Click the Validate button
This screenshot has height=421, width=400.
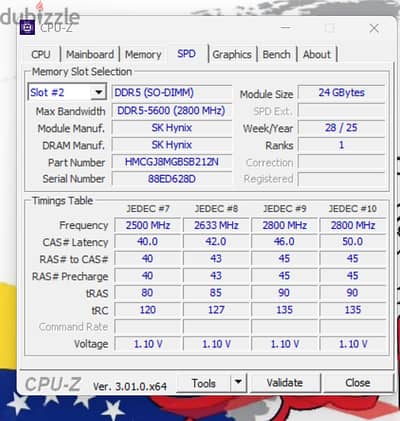coord(285,383)
